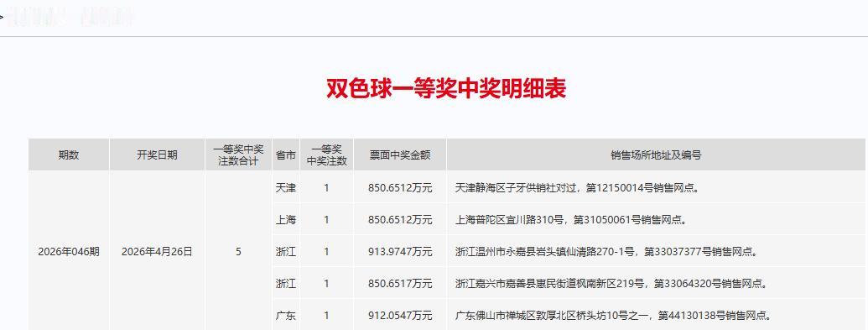Click the 一等奖中奖注数合计 column header

tap(238, 155)
